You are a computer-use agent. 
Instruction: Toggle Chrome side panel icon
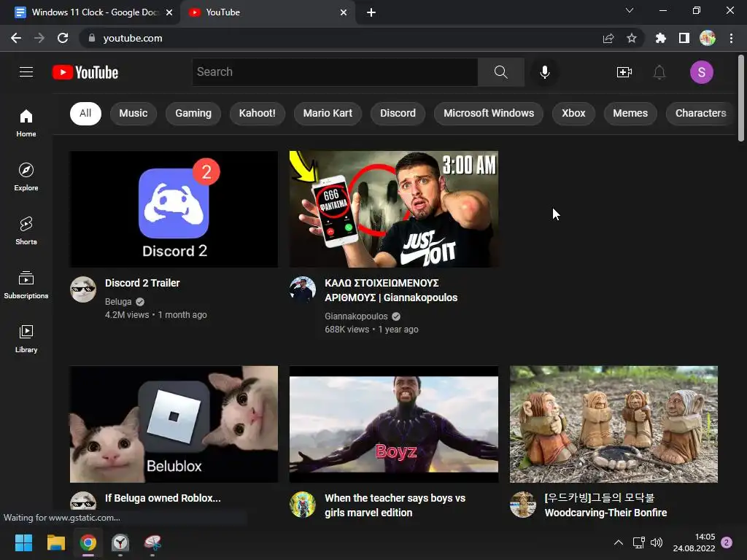pyautogui.click(x=684, y=38)
